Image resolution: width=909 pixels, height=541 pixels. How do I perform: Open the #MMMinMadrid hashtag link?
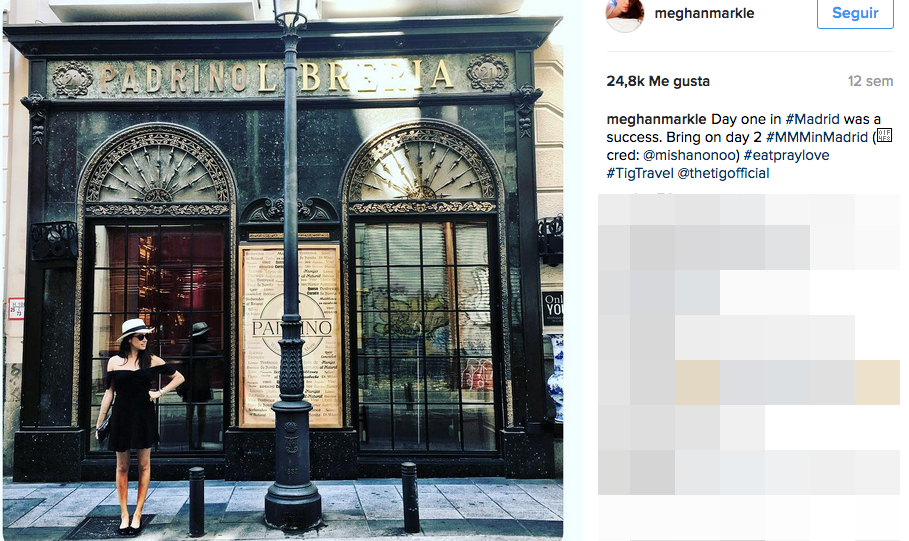click(817, 137)
